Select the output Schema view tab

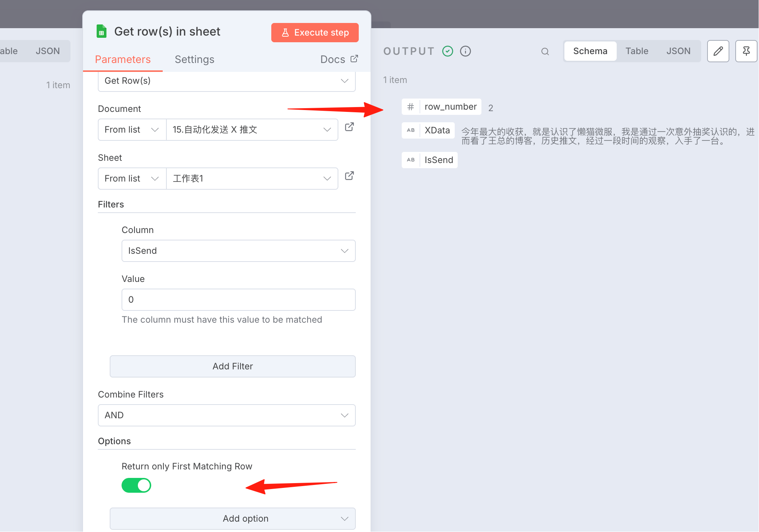tap(590, 51)
